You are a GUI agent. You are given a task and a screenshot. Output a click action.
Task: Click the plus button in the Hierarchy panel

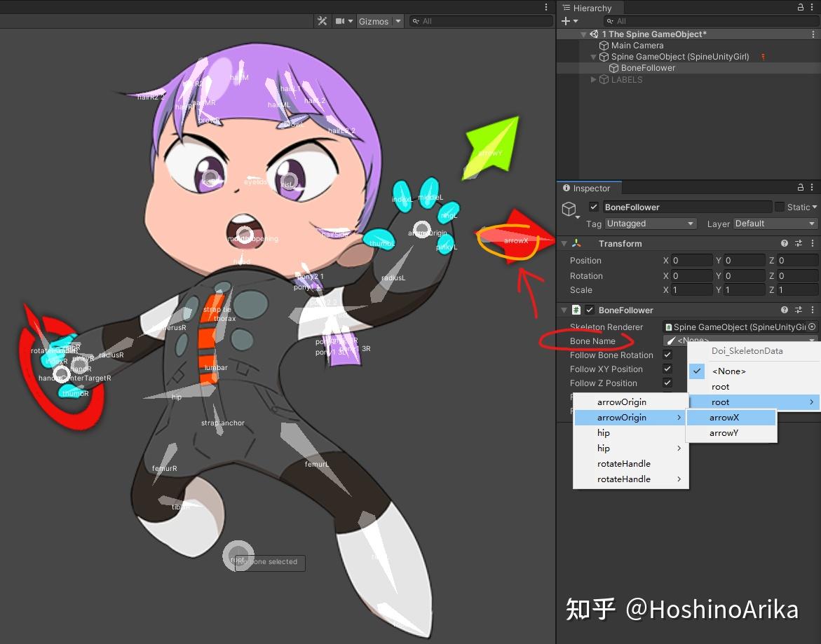tap(566, 20)
